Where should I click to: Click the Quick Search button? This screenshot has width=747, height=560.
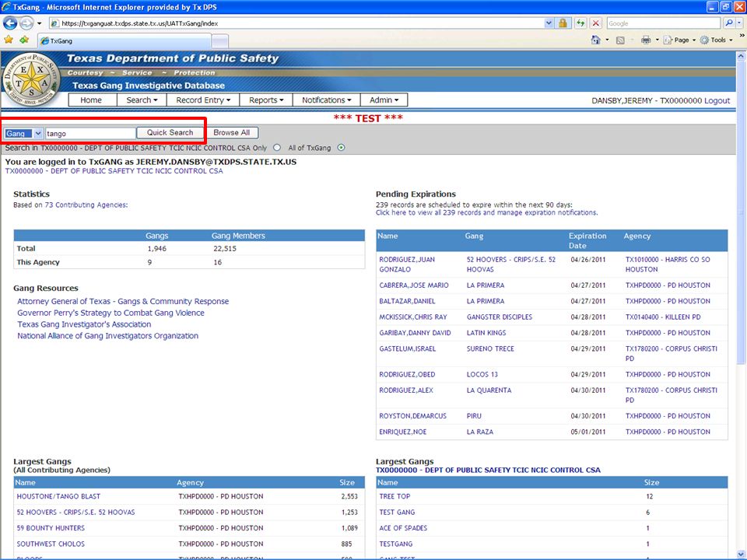pyautogui.click(x=170, y=132)
